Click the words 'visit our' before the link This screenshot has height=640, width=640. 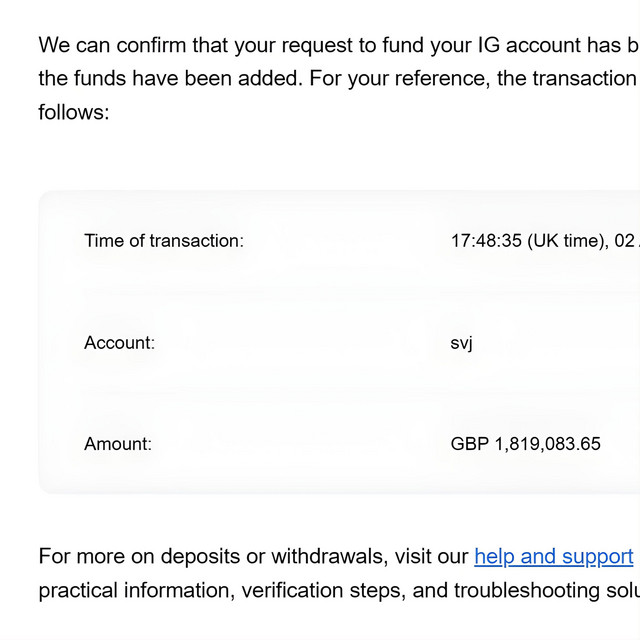click(x=431, y=557)
